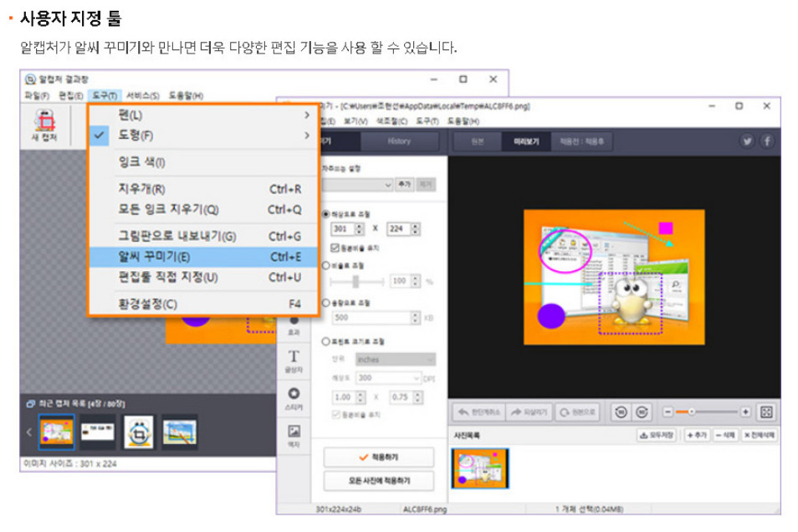Open the inches unit dropdown

[x=396, y=360]
